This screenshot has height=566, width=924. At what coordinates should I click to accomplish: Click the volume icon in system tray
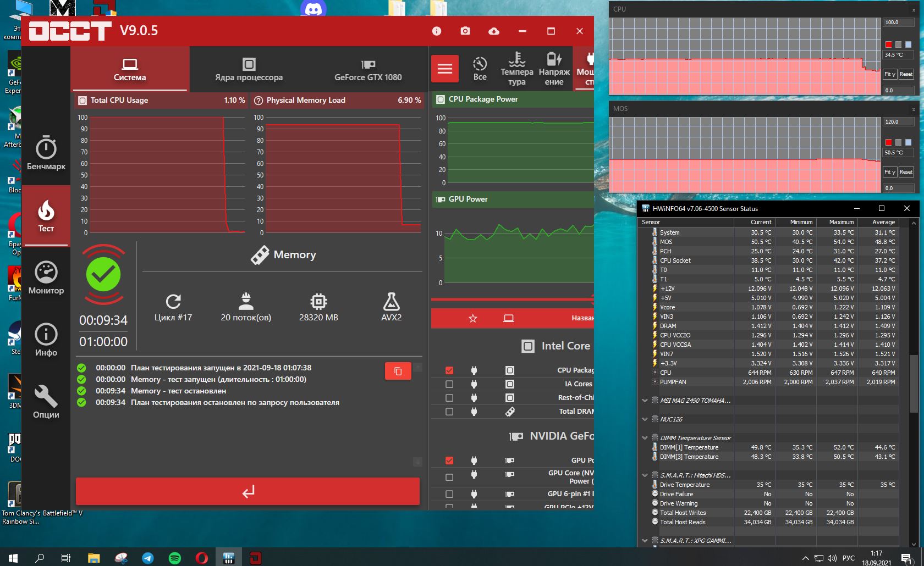click(x=832, y=558)
